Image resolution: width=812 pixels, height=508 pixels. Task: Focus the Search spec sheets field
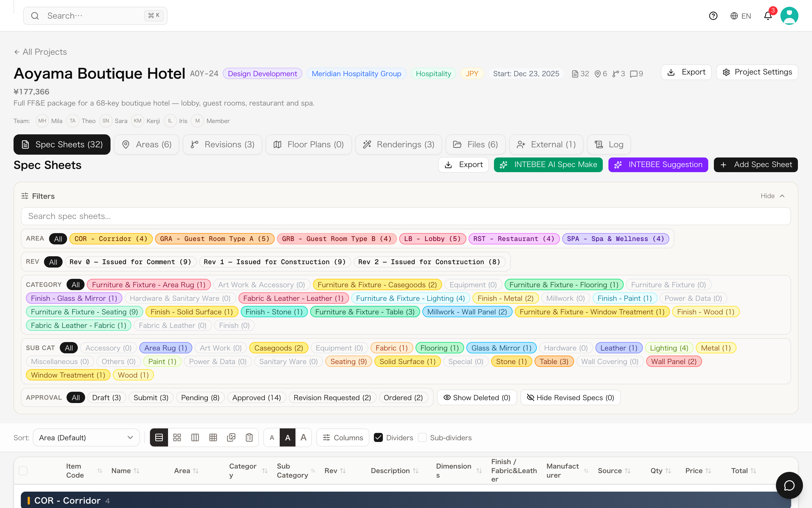(406, 216)
